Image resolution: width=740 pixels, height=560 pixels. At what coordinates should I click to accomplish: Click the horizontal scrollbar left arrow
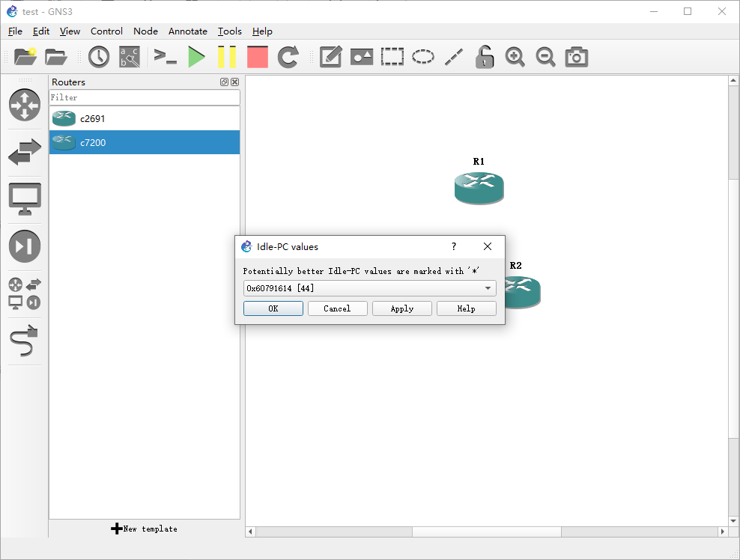point(251,532)
